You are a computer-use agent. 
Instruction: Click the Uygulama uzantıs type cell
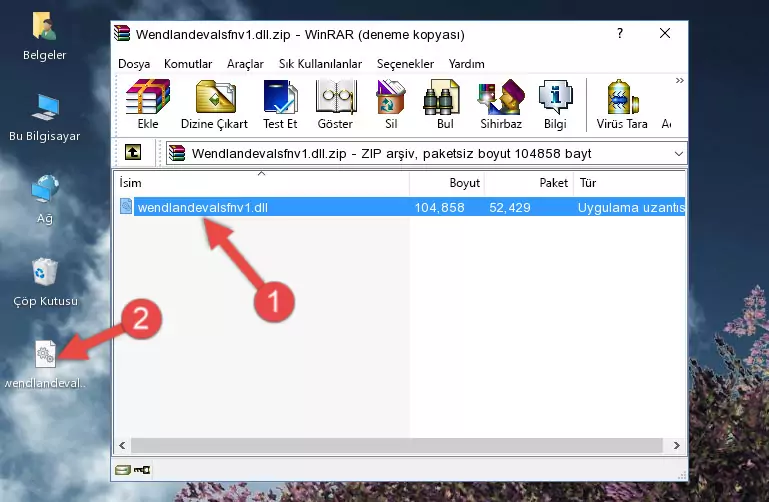click(631, 207)
